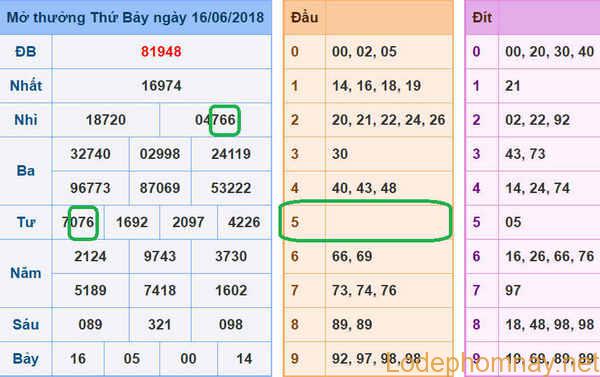
Task: Select Đầu values '66, 69'
Action: click(352, 256)
